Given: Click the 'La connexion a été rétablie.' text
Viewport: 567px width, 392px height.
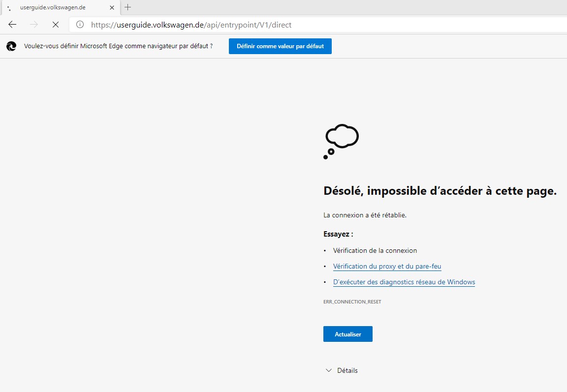Looking at the screenshot, I should pyautogui.click(x=365, y=215).
